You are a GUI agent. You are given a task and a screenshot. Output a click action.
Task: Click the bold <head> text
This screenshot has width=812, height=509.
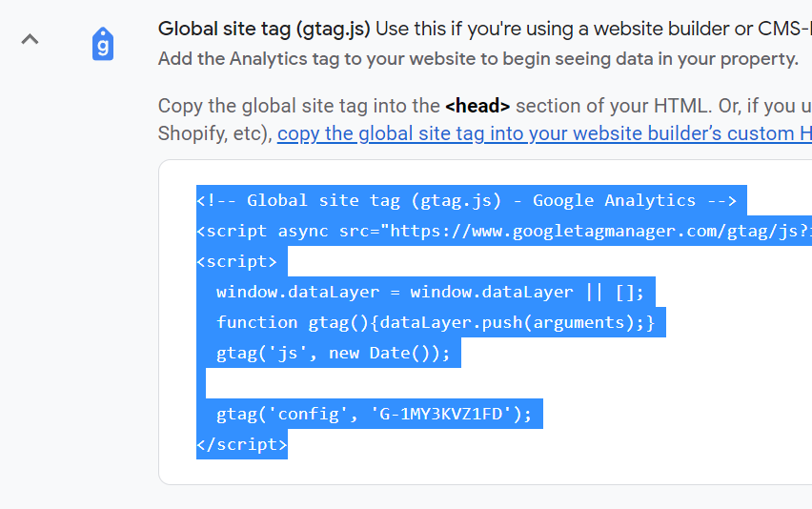pyautogui.click(x=477, y=106)
